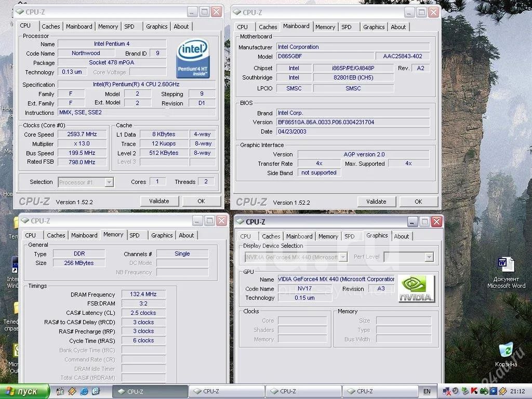
Task: Click the GPU Code Name value NV17
Action: (x=304, y=288)
